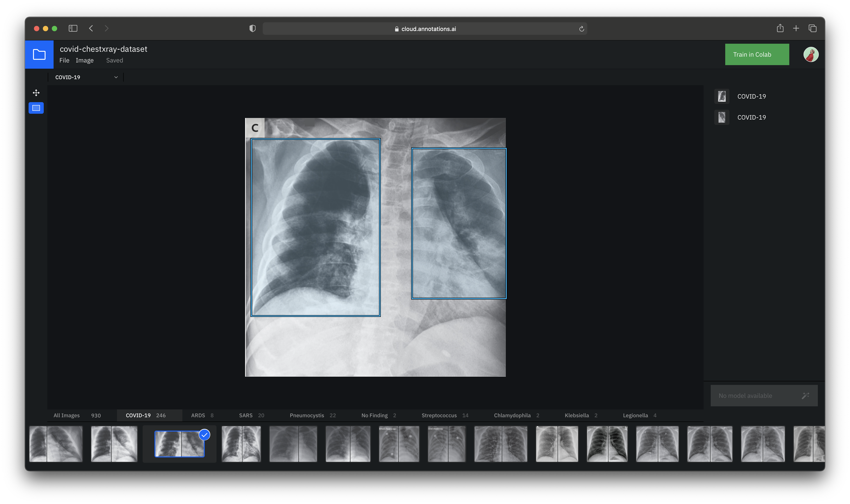
Task: Select the bounding box rectangle tool
Action: pyautogui.click(x=36, y=108)
